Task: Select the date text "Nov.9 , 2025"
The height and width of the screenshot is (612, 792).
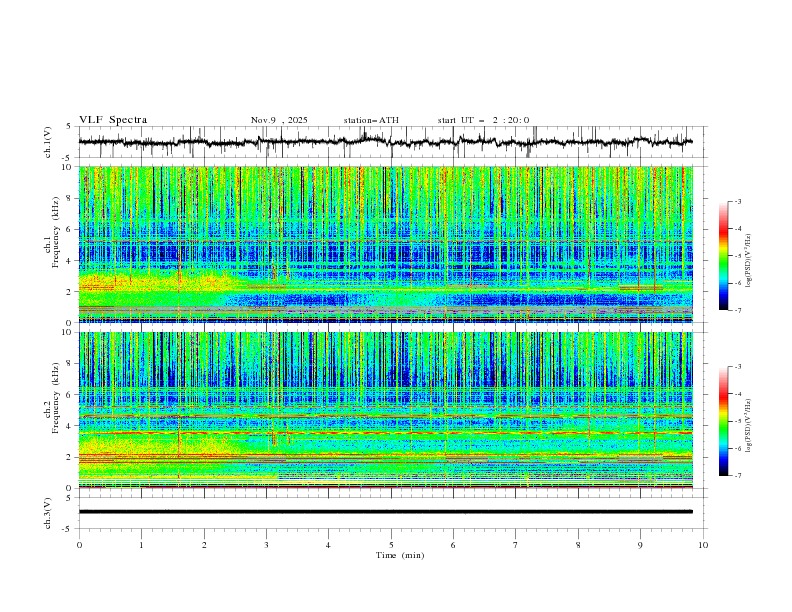Action: (279, 120)
